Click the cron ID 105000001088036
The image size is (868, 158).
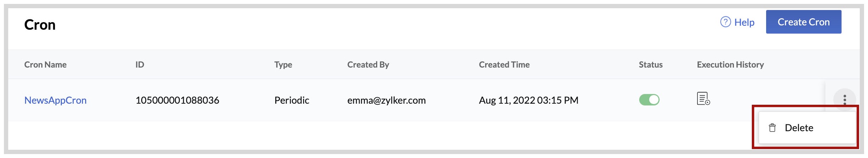(177, 100)
